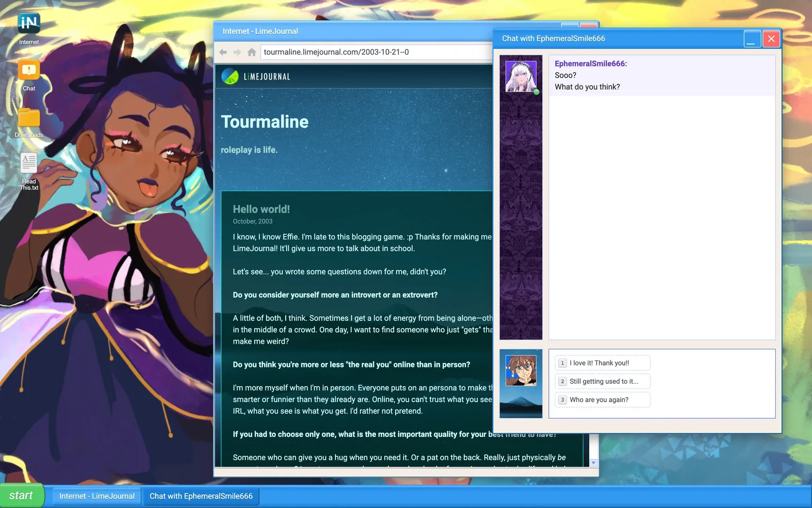The image size is (812, 508).
Task: Minimize the chat window
Action: [x=752, y=39]
